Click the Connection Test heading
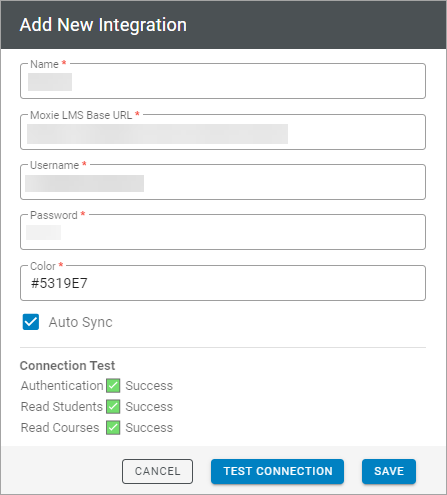447x495 pixels. (x=67, y=366)
